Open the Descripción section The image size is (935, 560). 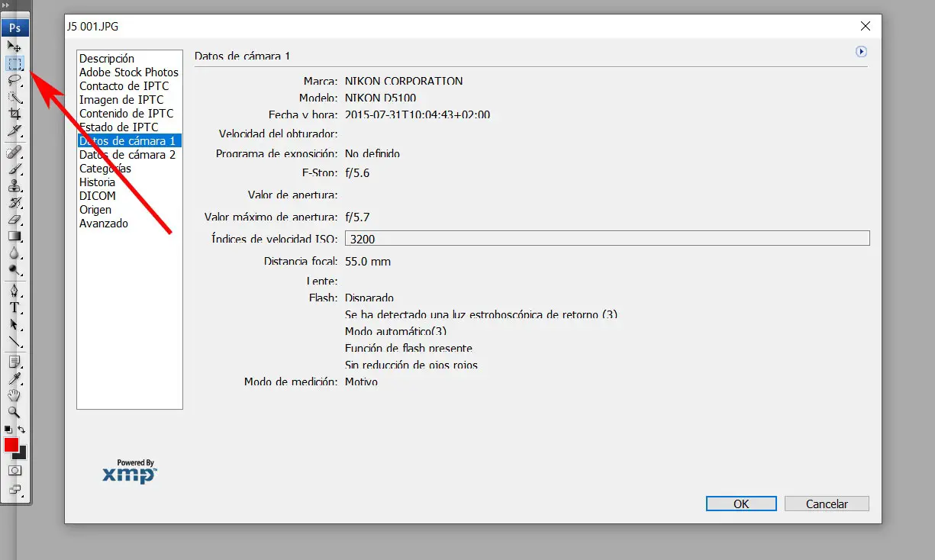coord(107,59)
